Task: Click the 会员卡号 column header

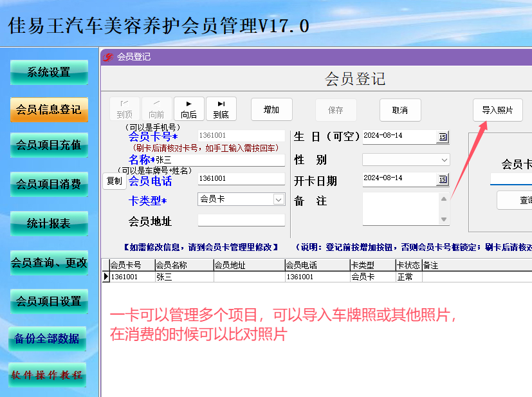Action: pyautogui.click(x=133, y=265)
